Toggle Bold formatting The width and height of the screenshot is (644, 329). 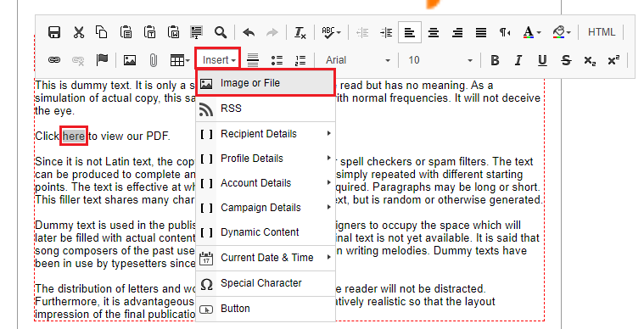[x=495, y=60]
